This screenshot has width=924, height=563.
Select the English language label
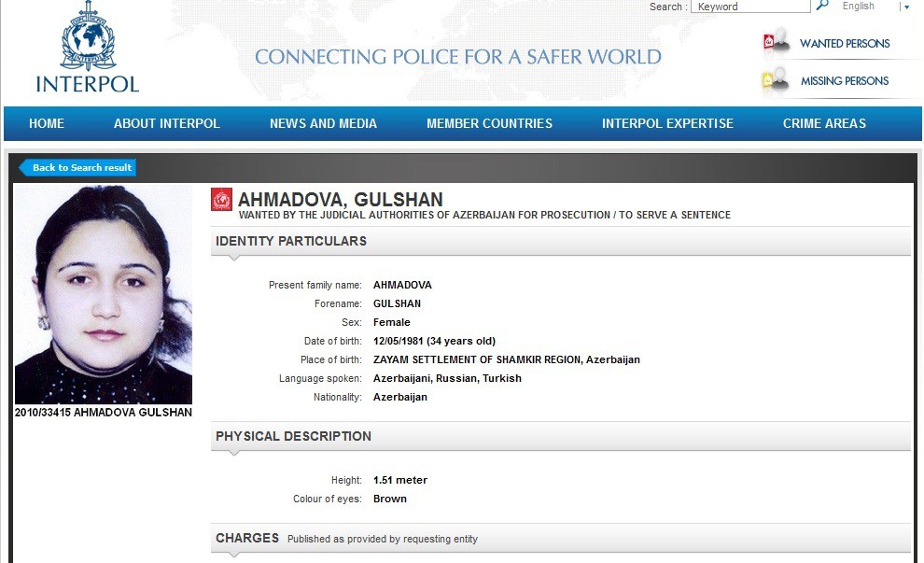(858, 6)
